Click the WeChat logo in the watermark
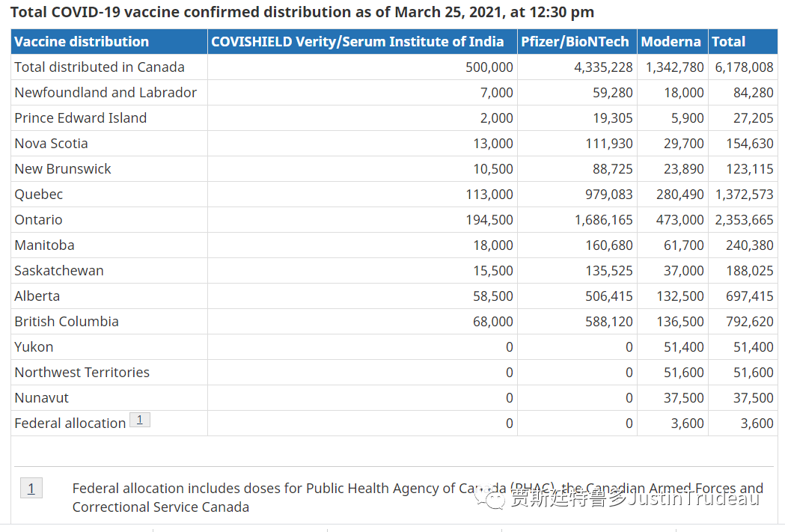Image resolution: width=785 pixels, height=532 pixels. tap(495, 498)
